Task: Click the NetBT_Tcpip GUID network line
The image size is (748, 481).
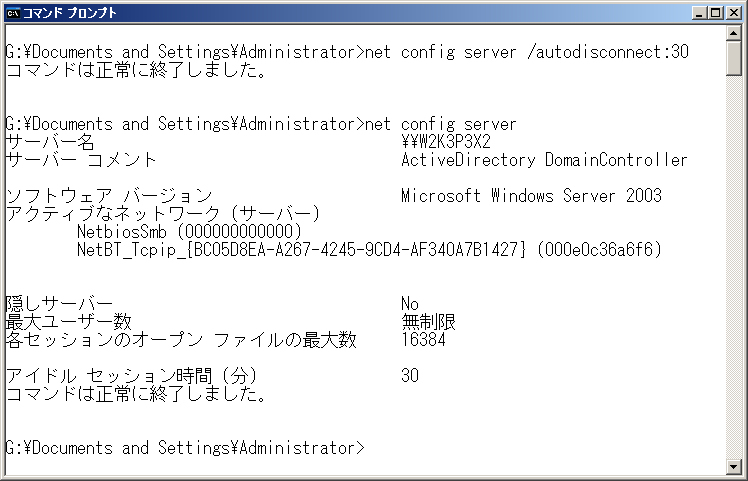Action: coord(370,250)
